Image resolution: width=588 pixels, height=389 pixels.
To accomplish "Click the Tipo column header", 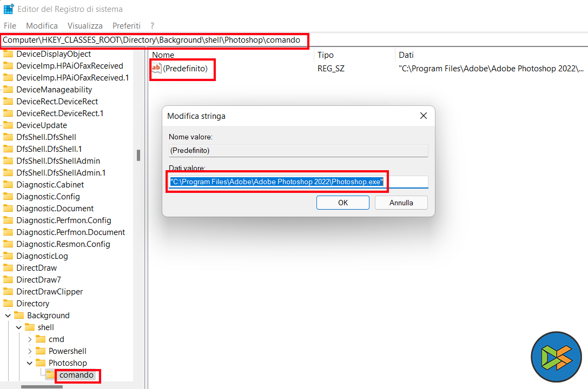I will tap(326, 55).
